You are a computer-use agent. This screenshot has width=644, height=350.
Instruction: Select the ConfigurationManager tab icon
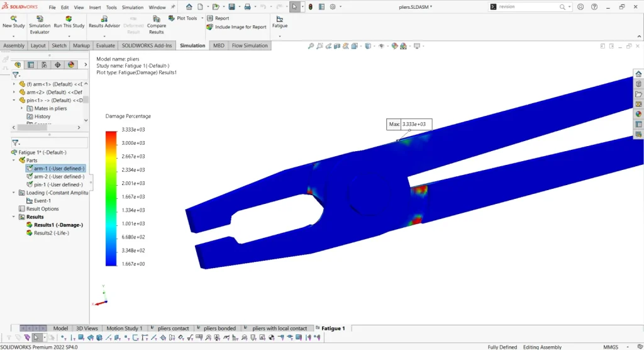(44, 65)
